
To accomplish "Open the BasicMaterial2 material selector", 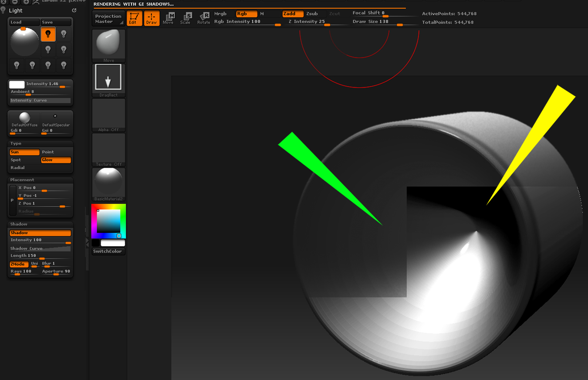I will (108, 184).
